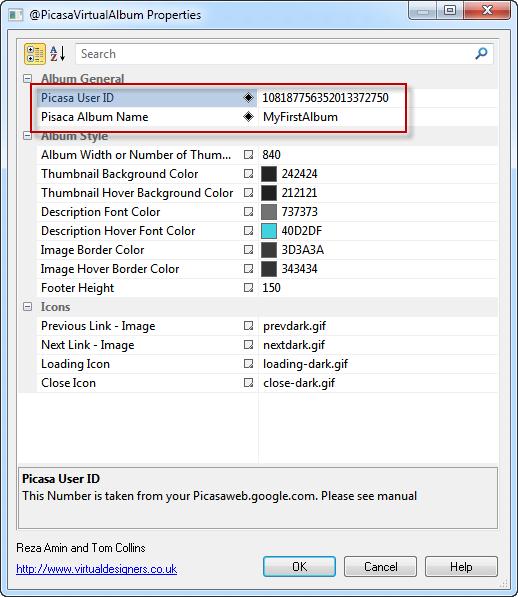Click square marker for Description Hover Font Color
Image resolution: width=518 pixels, height=597 pixels.
pos(248,231)
